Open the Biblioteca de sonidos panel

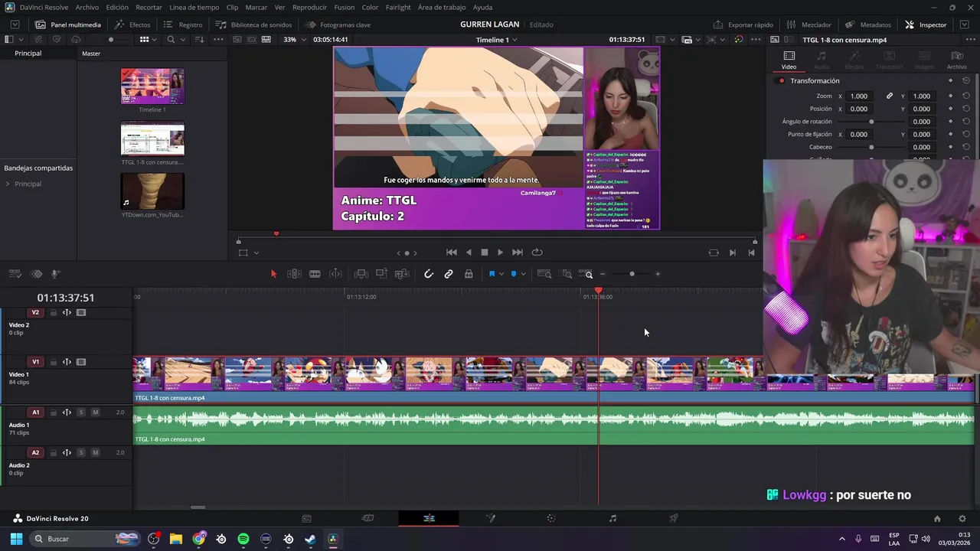click(253, 24)
